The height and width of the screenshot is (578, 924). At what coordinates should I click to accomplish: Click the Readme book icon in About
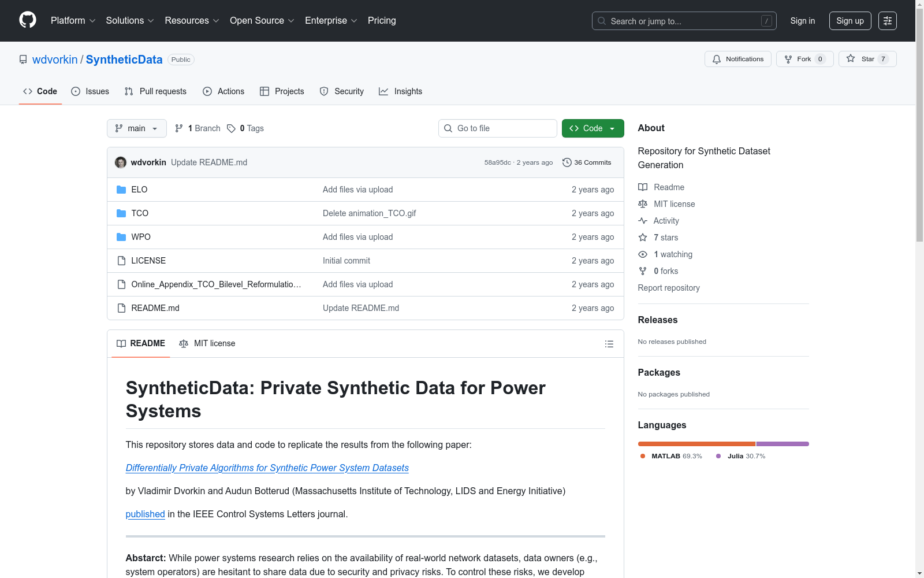coord(643,187)
